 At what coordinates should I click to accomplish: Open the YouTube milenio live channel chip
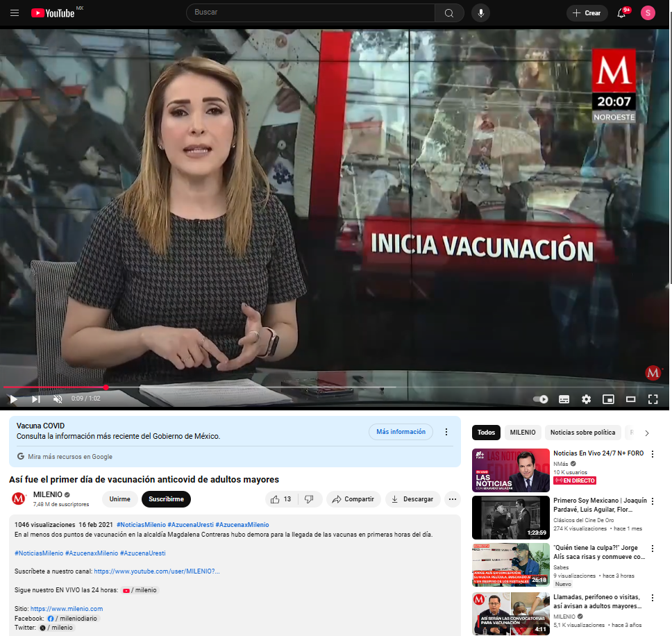pyautogui.click(x=140, y=590)
